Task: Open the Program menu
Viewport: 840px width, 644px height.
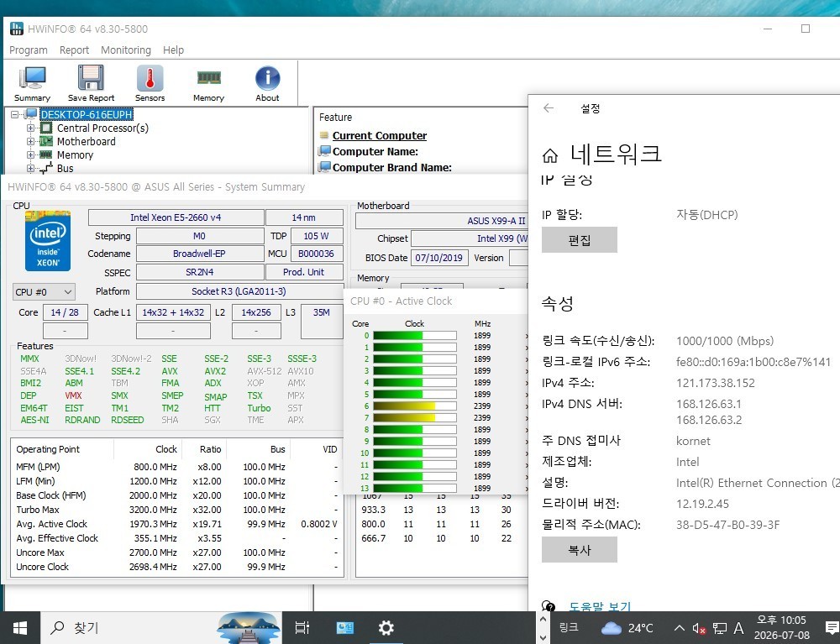Action: pyautogui.click(x=29, y=50)
